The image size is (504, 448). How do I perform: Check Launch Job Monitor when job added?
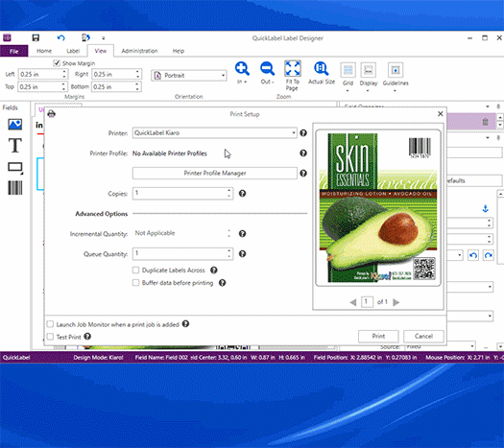click(50, 324)
